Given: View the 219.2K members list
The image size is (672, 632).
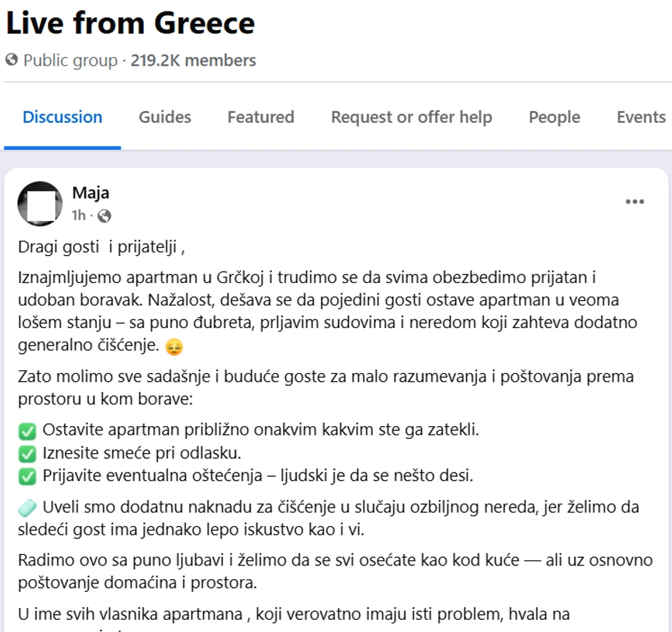Looking at the screenshot, I should [x=193, y=61].
